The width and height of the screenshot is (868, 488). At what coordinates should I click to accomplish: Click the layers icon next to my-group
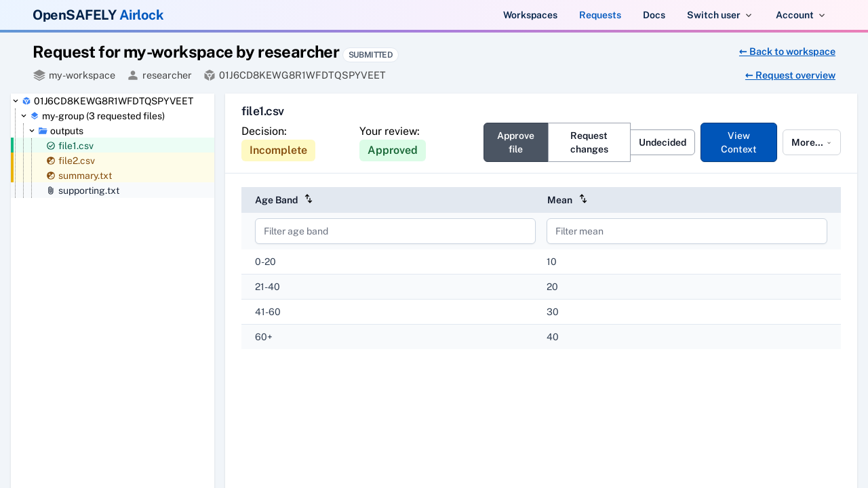(35, 115)
